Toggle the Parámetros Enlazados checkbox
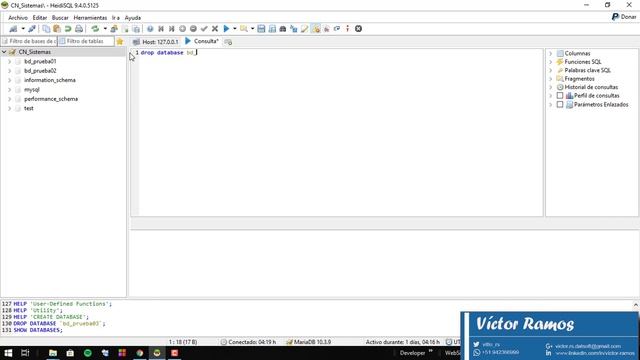Viewport: 640px width, 360px height. [x=560, y=104]
